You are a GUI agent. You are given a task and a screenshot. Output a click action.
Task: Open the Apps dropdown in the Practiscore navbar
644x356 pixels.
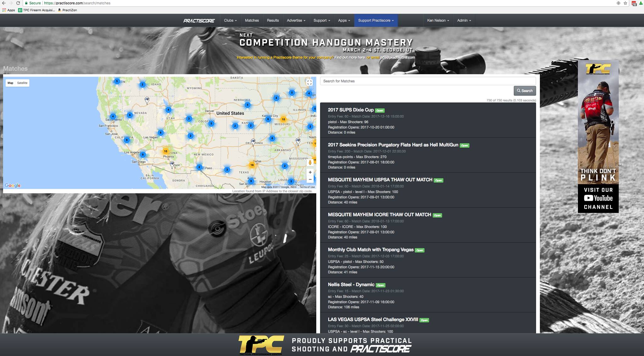pyautogui.click(x=344, y=20)
